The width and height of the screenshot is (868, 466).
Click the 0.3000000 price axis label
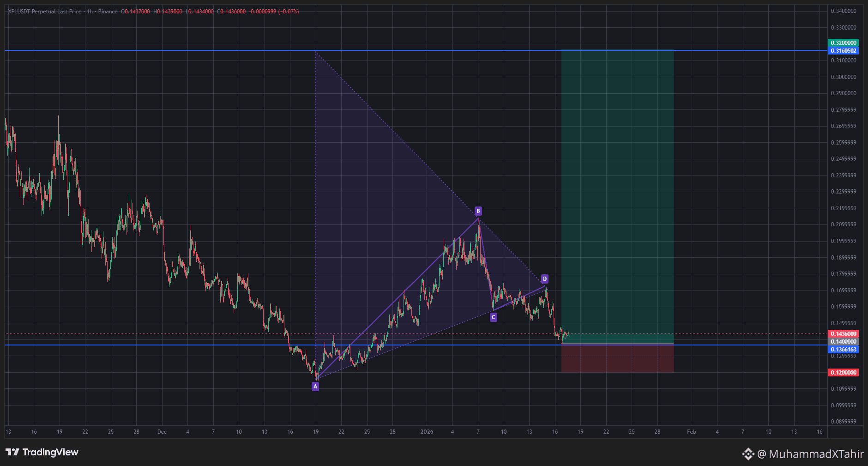[x=844, y=77]
